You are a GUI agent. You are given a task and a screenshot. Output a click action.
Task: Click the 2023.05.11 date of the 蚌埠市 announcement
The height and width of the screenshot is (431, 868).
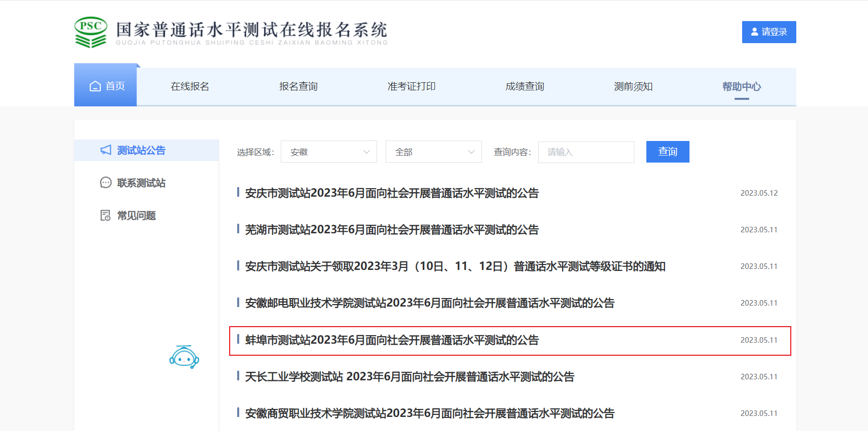(759, 340)
